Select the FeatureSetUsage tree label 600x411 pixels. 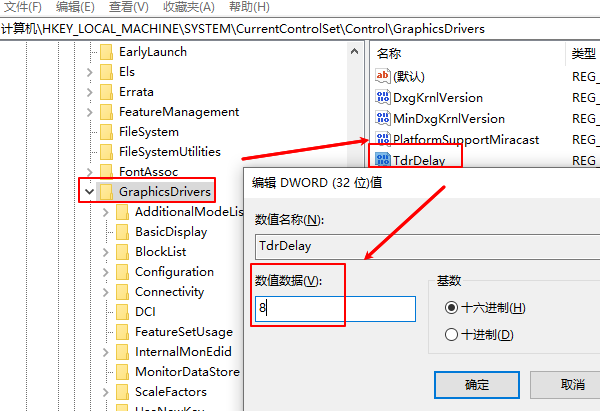pyautogui.click(x=184, y=332)
